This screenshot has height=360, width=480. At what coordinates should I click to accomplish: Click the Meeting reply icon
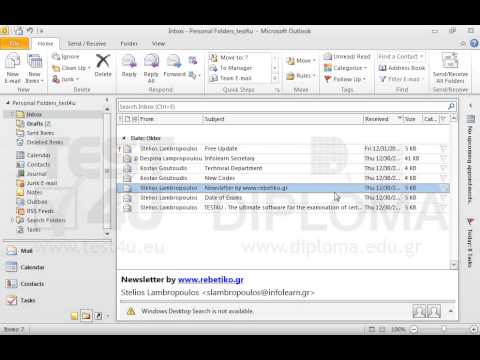point(193,61)
